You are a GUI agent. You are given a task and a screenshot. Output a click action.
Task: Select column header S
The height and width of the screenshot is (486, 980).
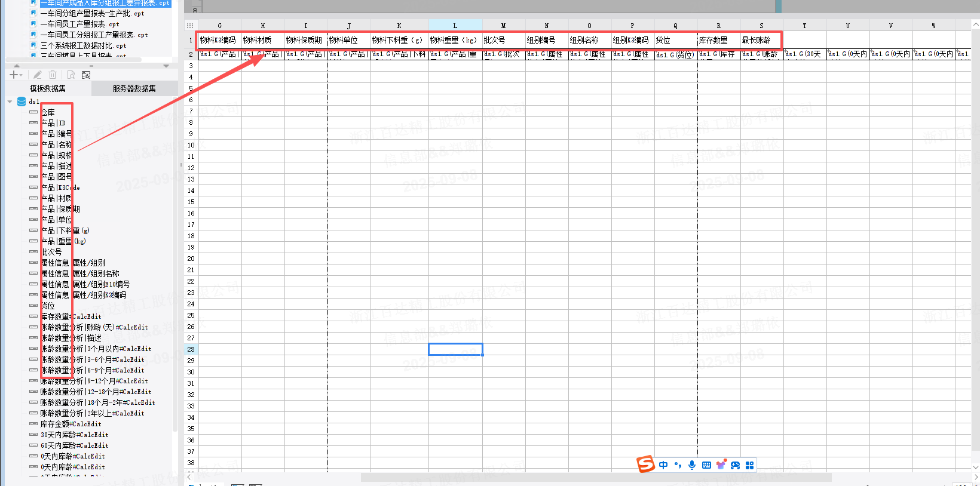761,26
